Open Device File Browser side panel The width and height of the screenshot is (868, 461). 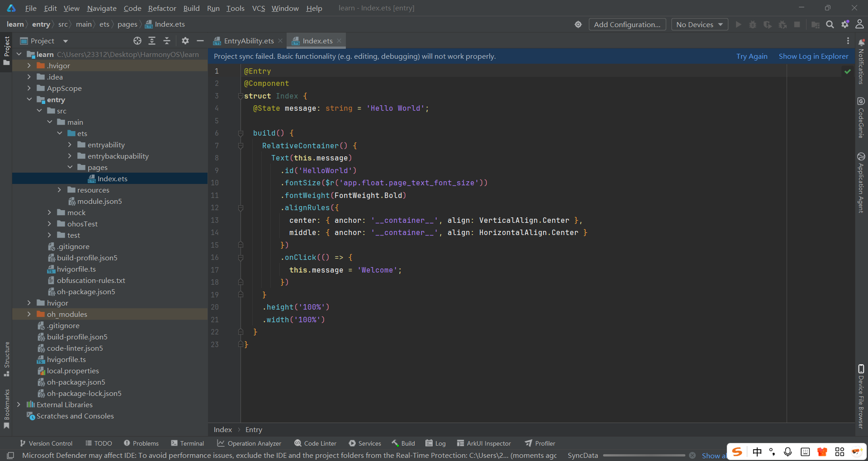tap(861, 396)
